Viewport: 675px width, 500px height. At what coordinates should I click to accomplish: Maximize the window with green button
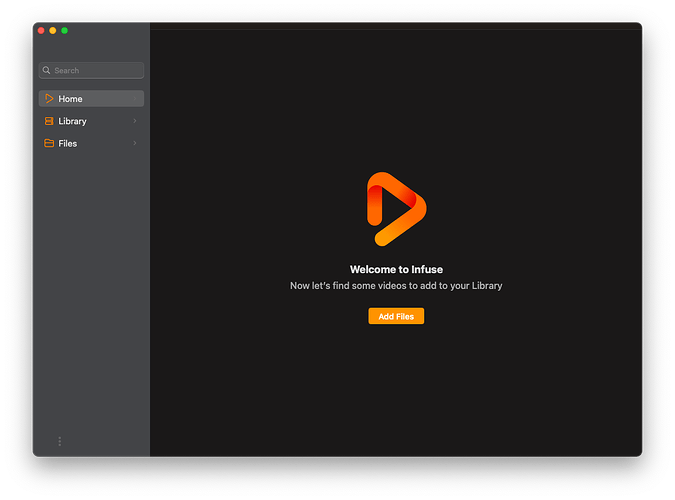tap(65, 31)
